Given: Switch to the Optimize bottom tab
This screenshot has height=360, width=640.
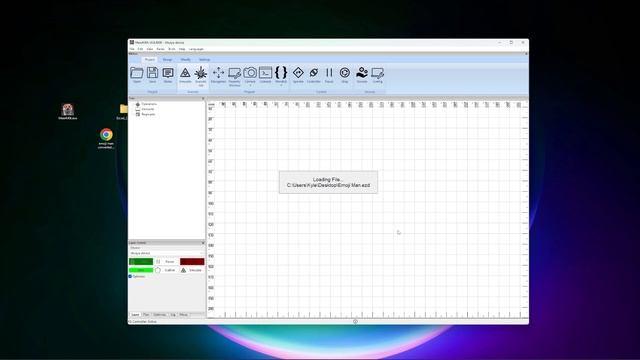Looking at the screenshot, I should [160, 315].
